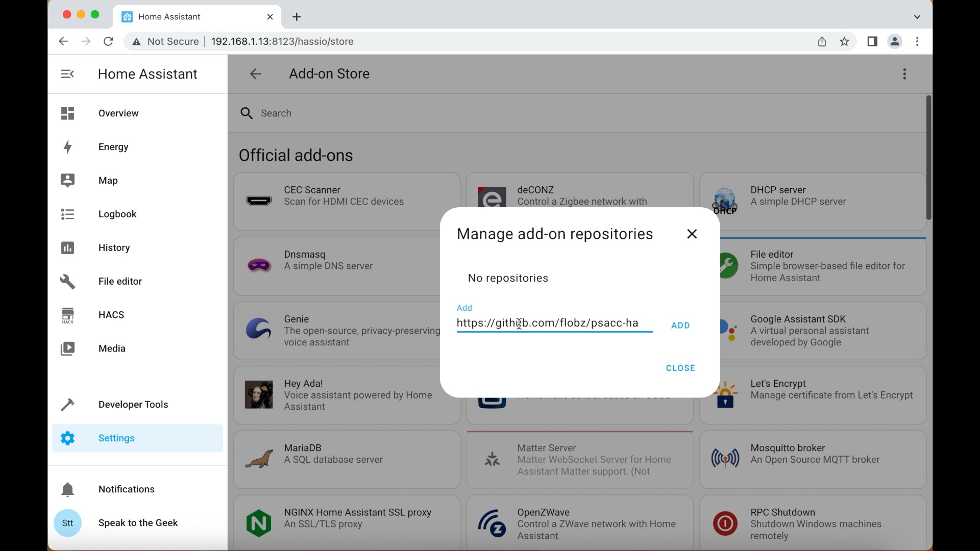The height and width of the screenshot is (551, 980).
Task: Open the Energy dashboard icon
Action: tap(67, 147)
